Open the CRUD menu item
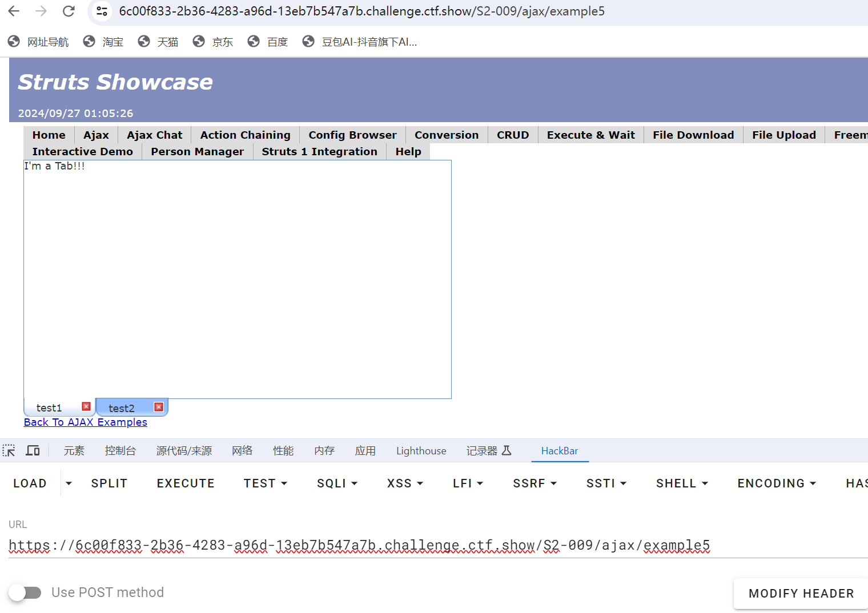This screenshot has width=868, height=613. [x=513, y=135]
